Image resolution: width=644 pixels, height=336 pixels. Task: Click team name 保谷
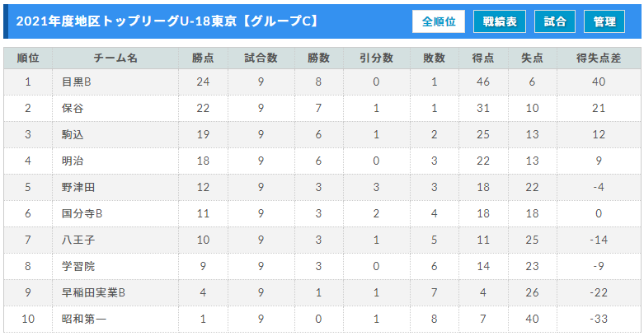73,108
